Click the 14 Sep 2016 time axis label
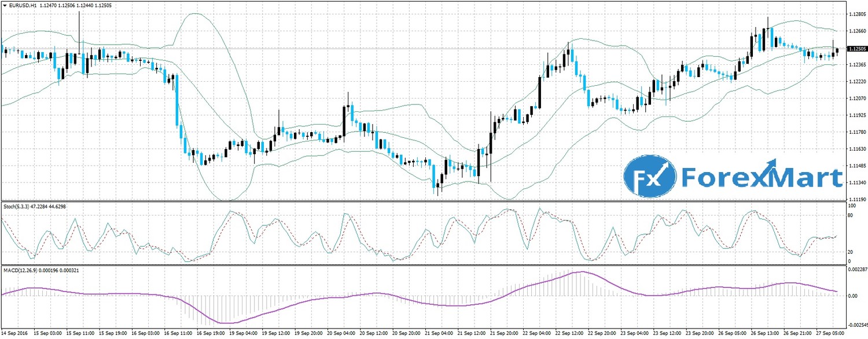 click(14, 334)
